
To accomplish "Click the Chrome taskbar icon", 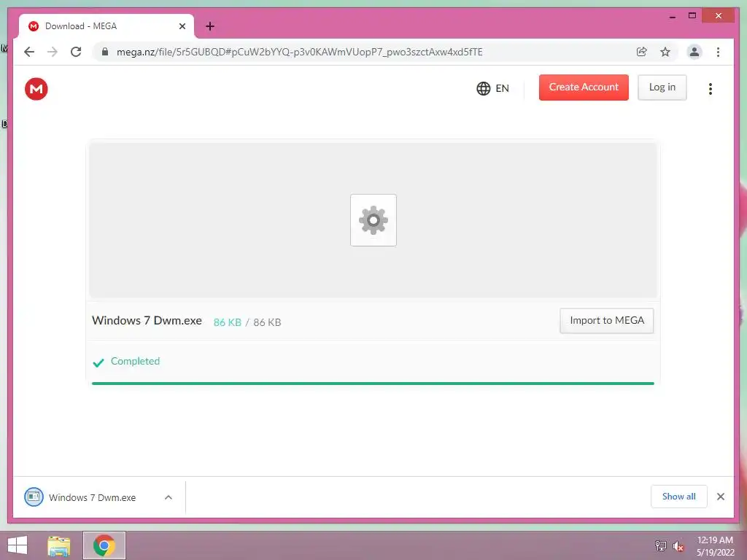I will [104, 545].
